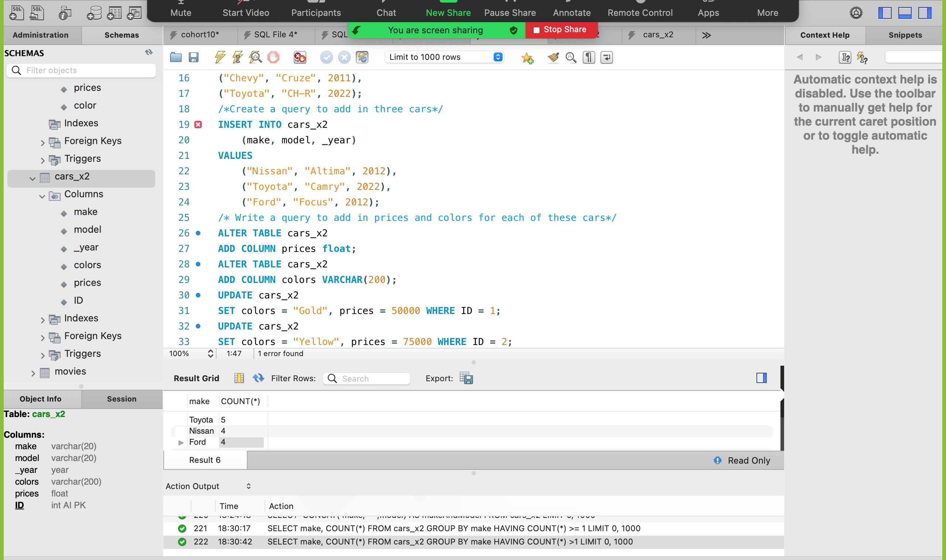Expand the movies table node
The height and width of the screenshot is (560, 946).
[33, 373]
